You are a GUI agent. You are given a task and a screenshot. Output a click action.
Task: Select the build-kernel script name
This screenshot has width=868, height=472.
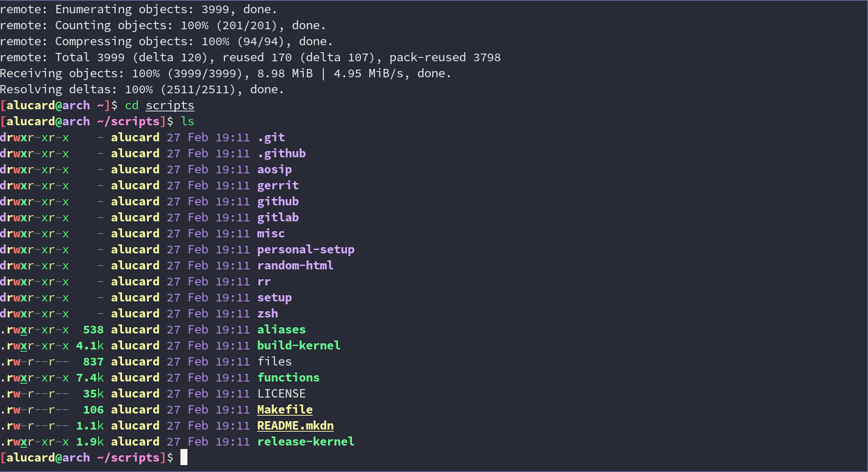299,346
